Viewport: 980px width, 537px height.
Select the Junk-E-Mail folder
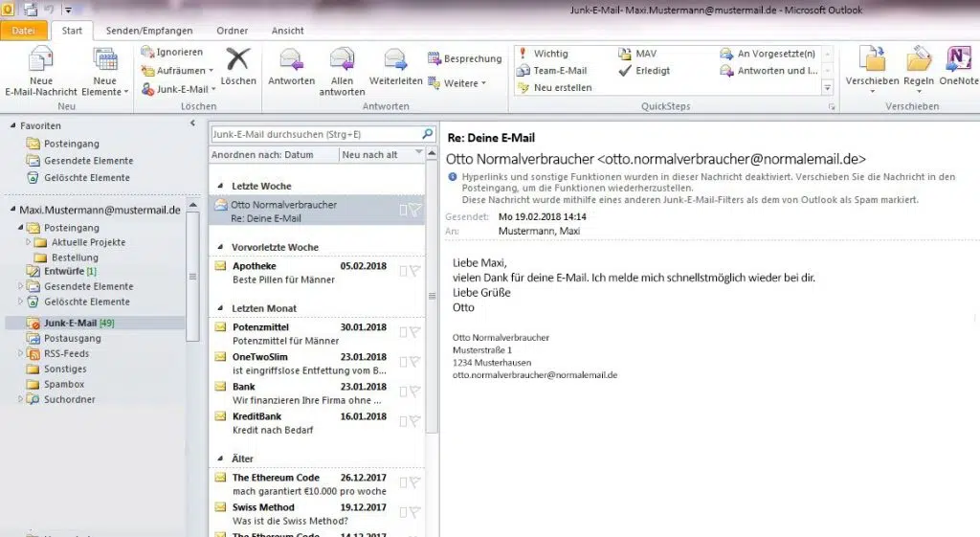[x=94, y=324]
